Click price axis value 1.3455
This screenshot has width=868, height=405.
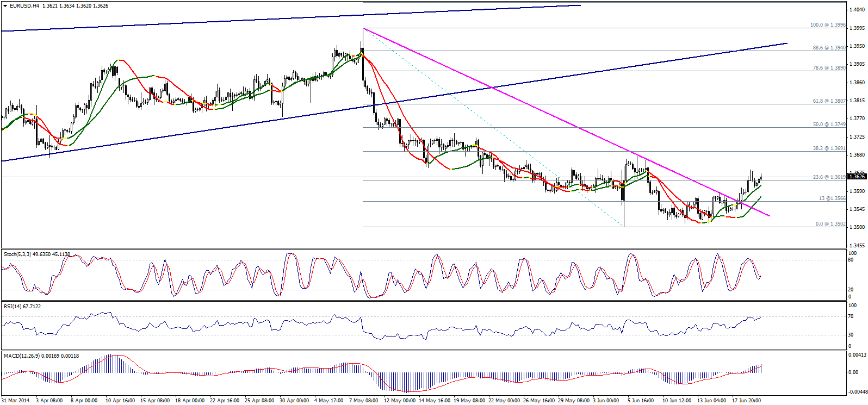point(858,246)
